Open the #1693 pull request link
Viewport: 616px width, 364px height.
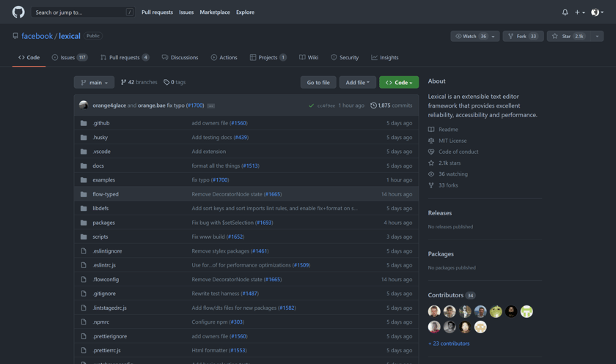(264, 223)
